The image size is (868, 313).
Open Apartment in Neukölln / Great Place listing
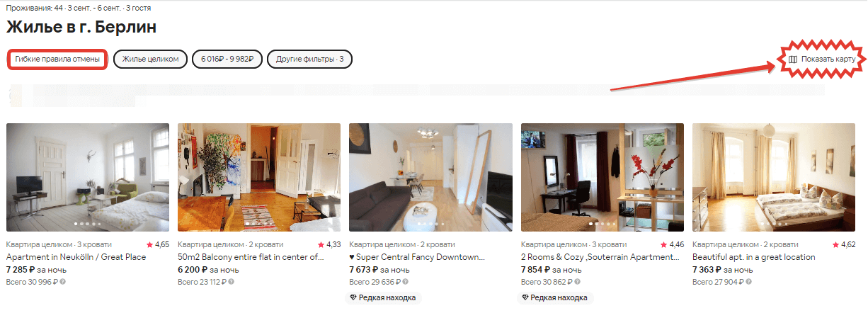76,257
